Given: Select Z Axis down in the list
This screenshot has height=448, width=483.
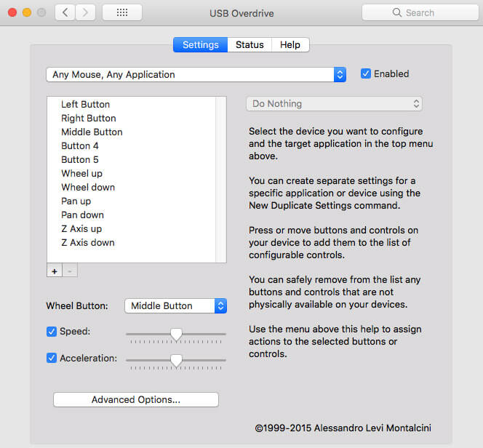Looking at the screenshot, I should (x=132, y=243).
